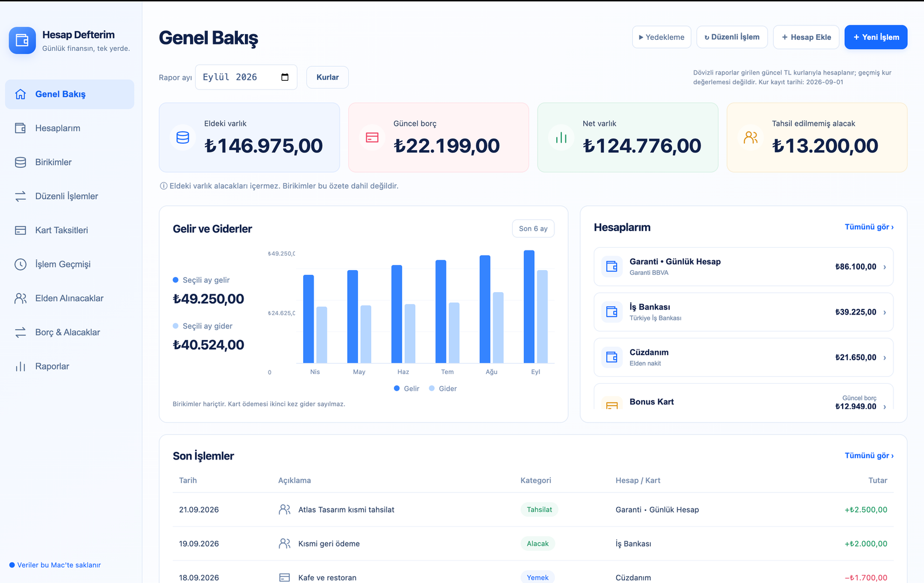The width and height of the screenshot is (924, 583).
Task: Open Genel Bakış in the sidebar
Action: [70, 94]
